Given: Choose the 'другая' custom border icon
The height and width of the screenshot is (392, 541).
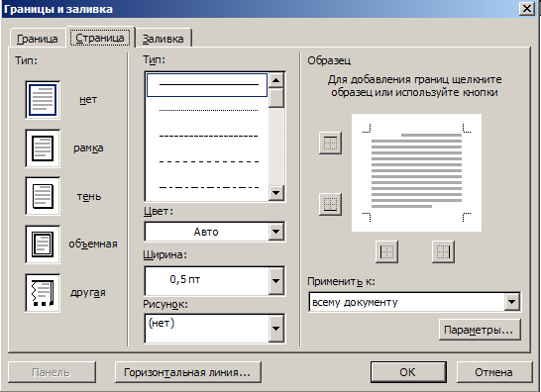Looking at the screenshot, I should [43, 293].
